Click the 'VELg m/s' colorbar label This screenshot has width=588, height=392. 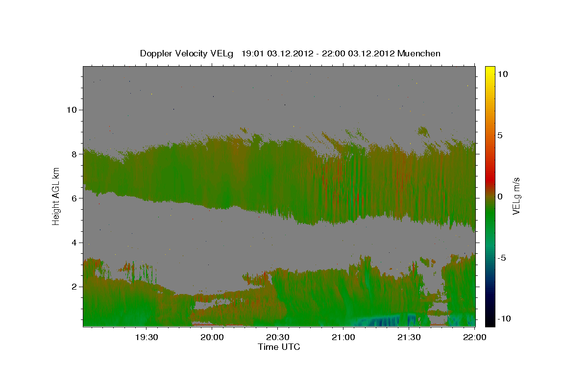point(516,196)
